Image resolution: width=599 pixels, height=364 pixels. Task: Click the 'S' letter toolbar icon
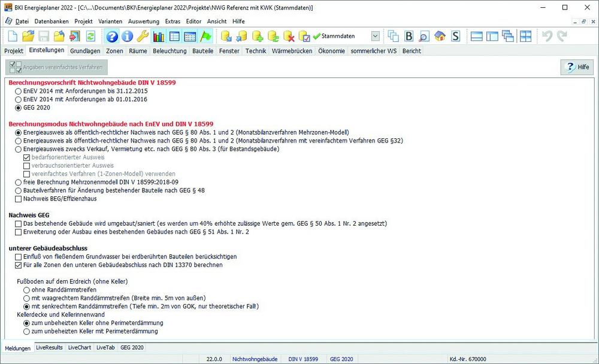[455, 37]
